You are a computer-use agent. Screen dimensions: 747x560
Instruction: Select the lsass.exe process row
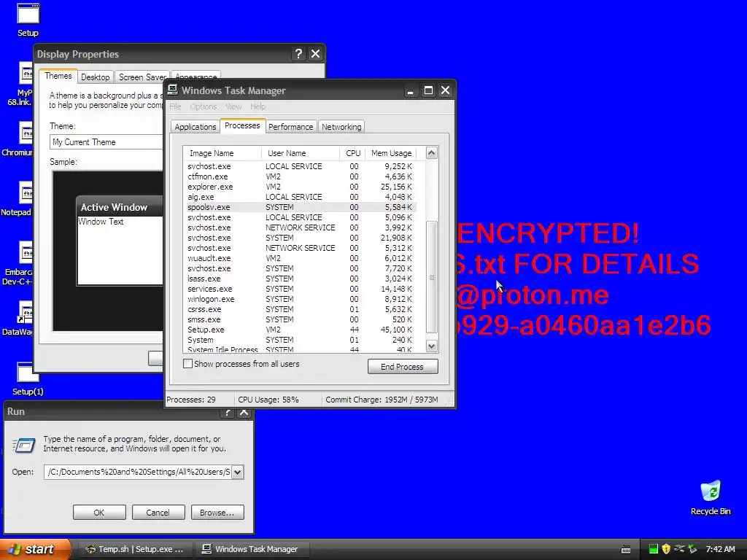[x=300, y=279]
